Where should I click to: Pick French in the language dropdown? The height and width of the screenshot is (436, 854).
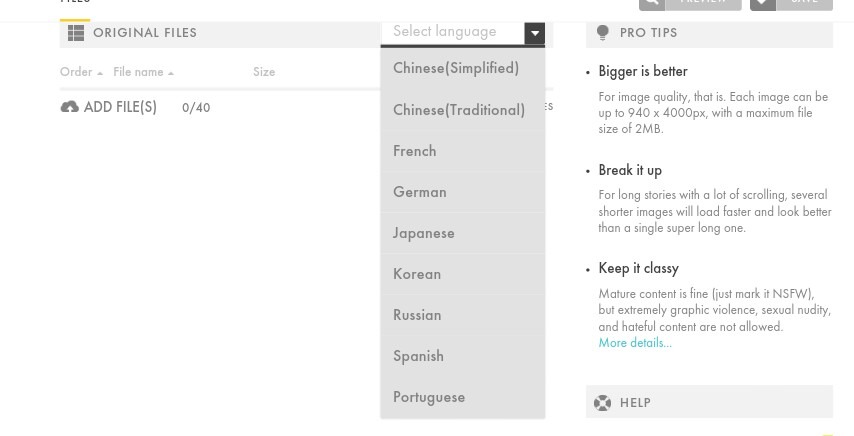(x=415, y=151)
